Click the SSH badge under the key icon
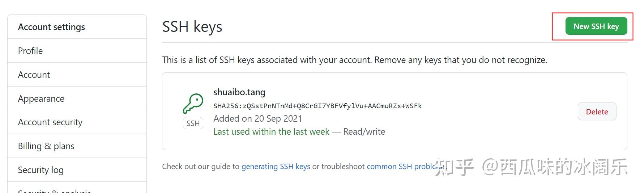 (193, 123)
